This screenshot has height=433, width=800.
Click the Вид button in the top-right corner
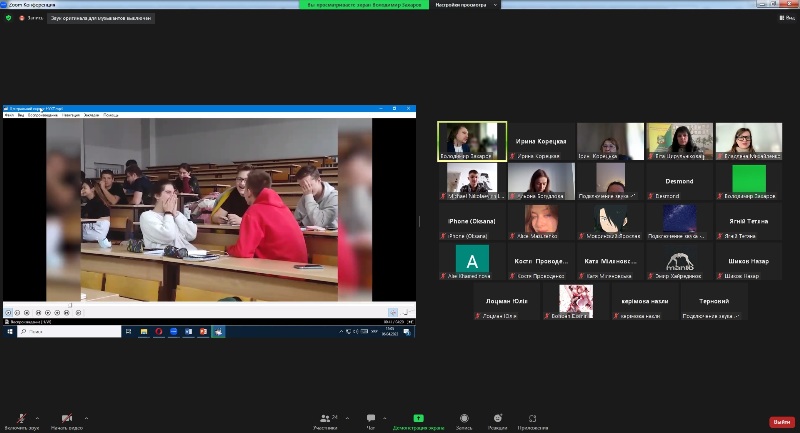click(x=787, y=18)
